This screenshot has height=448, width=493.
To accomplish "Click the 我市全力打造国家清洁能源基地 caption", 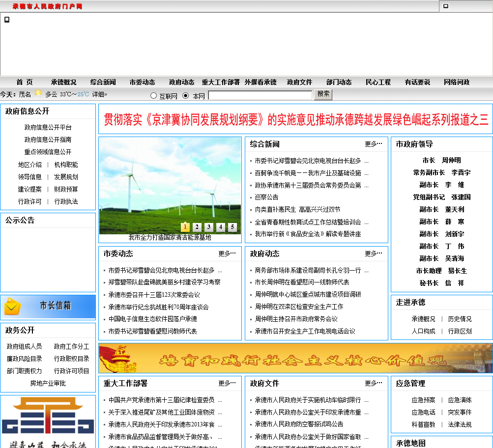I will (x=170, y=238).
